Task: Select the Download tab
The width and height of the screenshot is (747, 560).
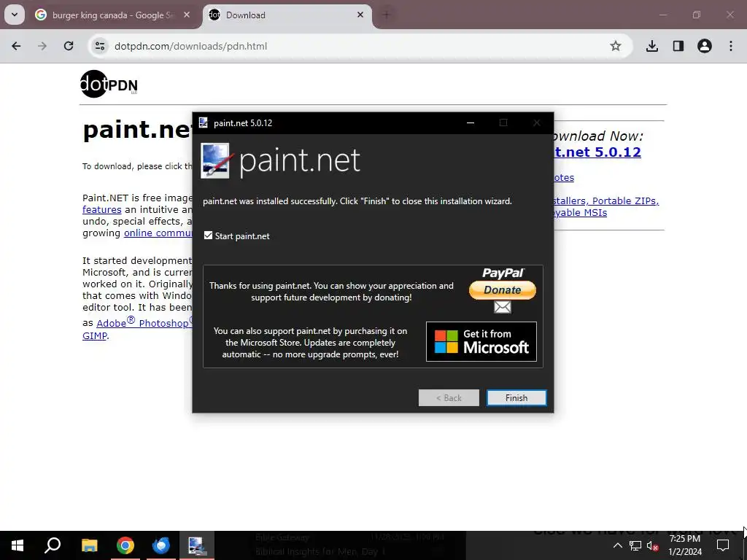Action: [x=286, y=15]
